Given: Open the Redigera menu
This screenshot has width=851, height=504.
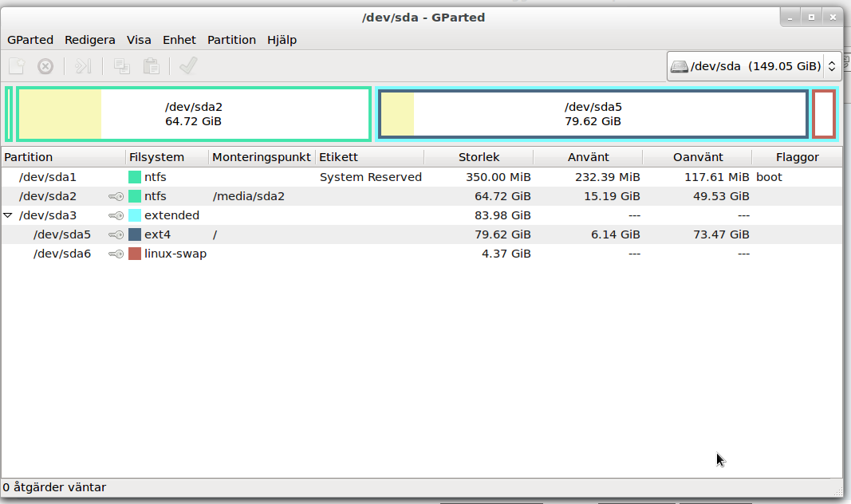Looking at the screenshot, I should [89, 40].
